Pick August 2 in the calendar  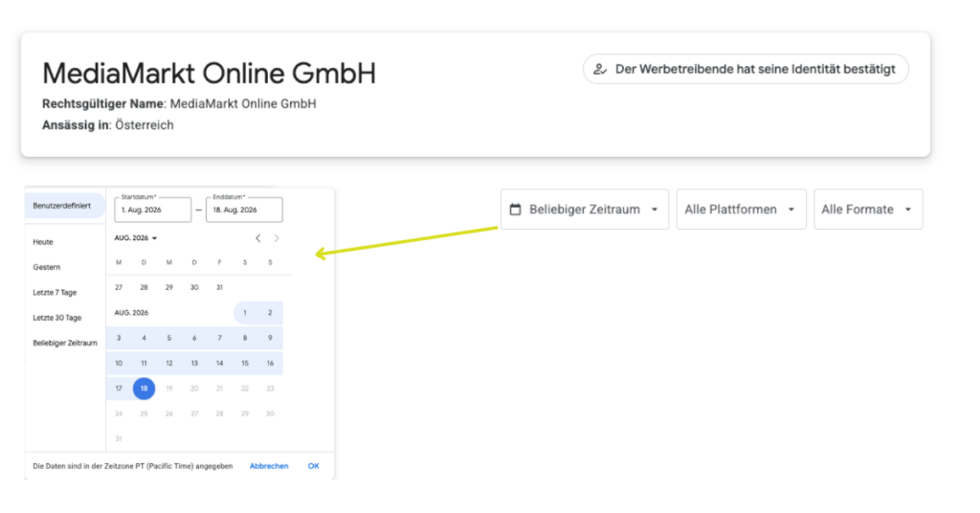point(270,312)
